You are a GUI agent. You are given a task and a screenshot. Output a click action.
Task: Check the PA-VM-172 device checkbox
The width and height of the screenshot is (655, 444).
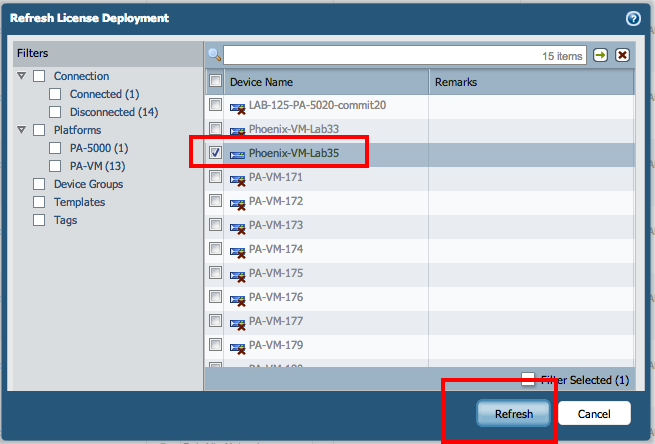point(216,200)
